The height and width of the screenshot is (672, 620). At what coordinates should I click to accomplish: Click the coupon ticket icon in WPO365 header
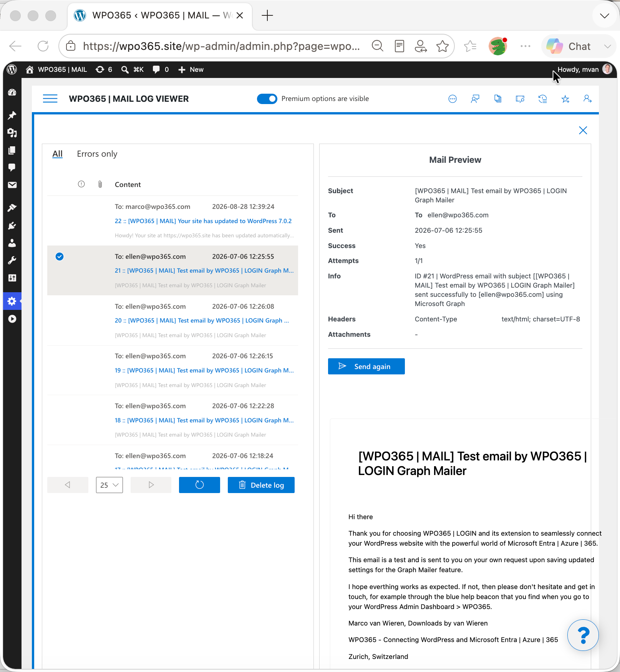coord(520,99)
